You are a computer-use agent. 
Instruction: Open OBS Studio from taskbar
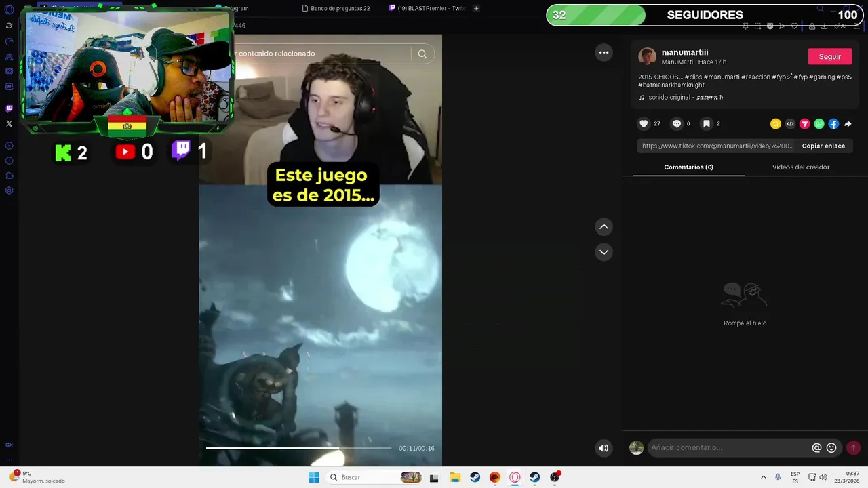(555, 477)
